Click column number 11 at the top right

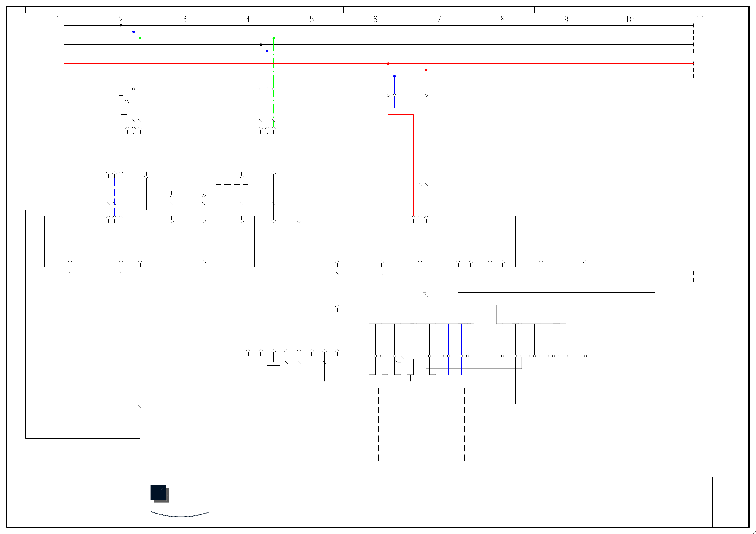[x=700, y=20]
